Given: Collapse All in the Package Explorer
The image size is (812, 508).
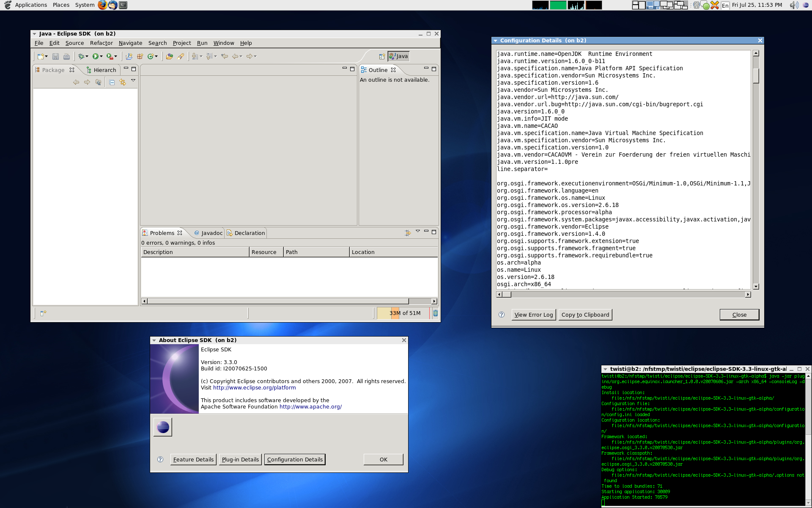Looking at the screenshot, I should pyautogui.click(x=112, y=82).
